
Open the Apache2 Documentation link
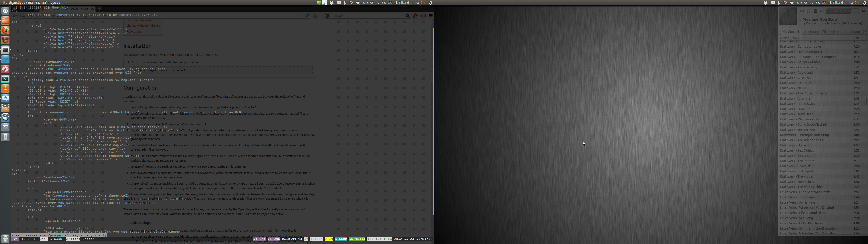point(258,230)
